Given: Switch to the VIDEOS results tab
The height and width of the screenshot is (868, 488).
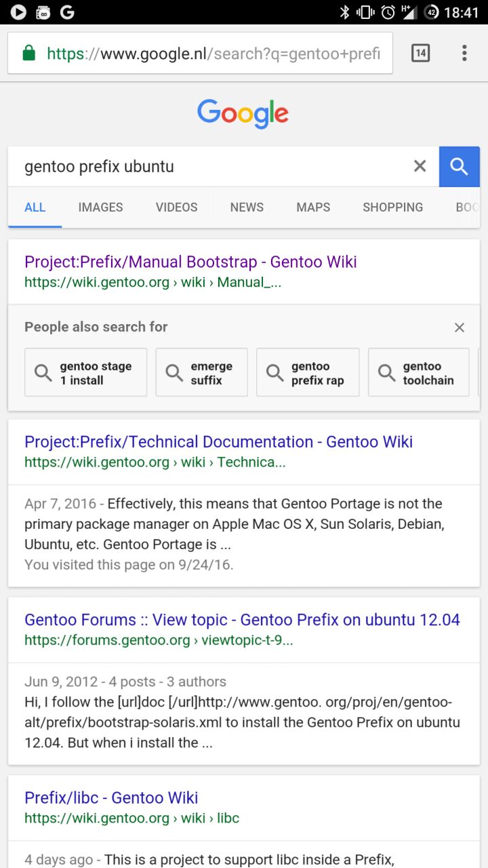Looking at the screenshot, I should point(177,208).
